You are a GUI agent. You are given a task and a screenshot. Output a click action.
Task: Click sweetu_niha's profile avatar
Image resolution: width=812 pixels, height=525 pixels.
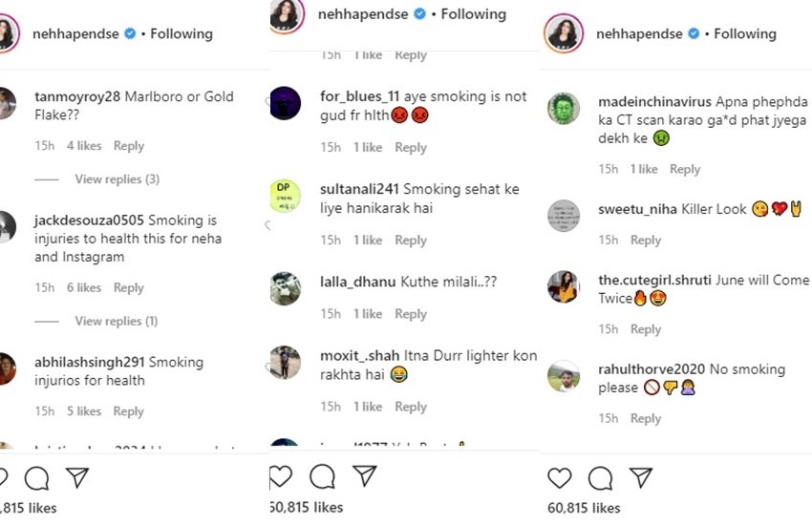[x=564, y=216]
